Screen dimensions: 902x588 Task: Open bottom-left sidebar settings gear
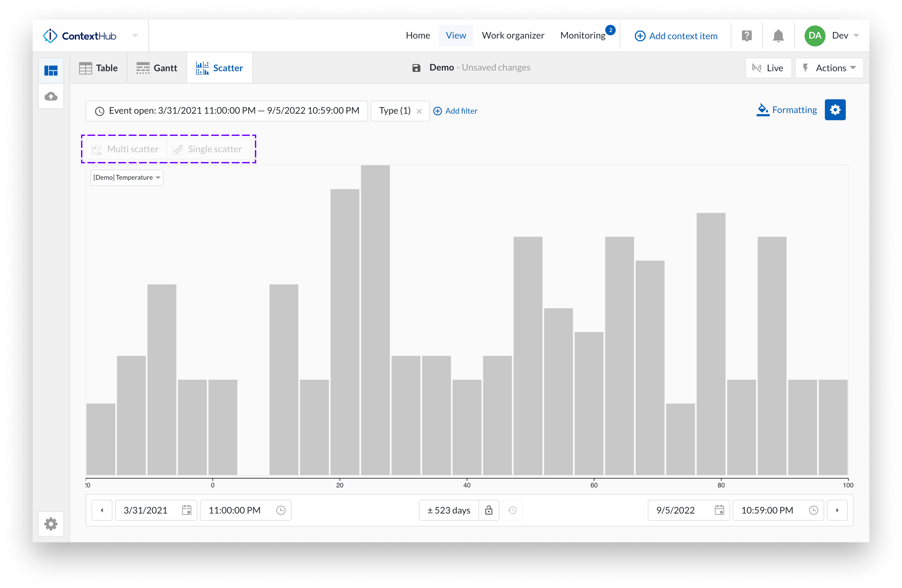(51, 524)
